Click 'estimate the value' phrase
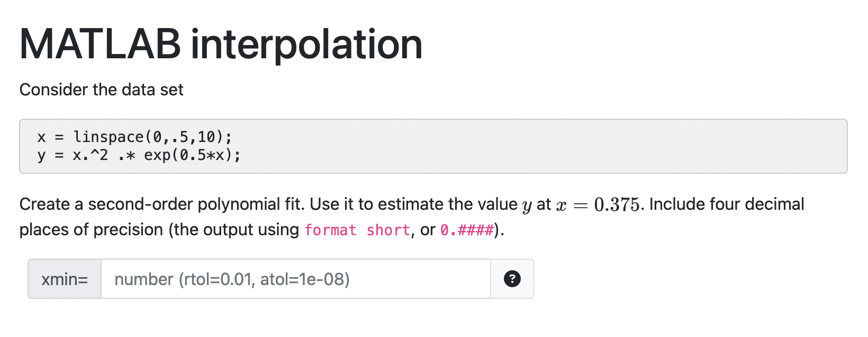The image size is (868, 337). (448, 204)
